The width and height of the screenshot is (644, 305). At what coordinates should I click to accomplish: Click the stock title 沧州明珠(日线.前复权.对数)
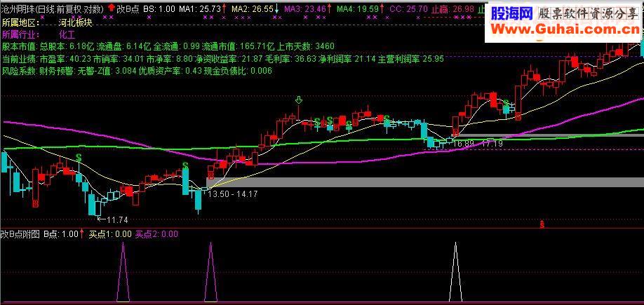[53, 8]
